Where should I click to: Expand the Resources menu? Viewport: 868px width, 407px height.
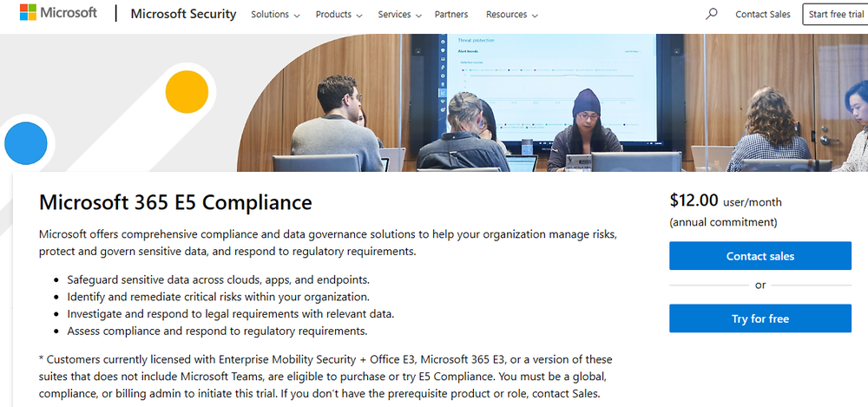click(x=511, y=15)
